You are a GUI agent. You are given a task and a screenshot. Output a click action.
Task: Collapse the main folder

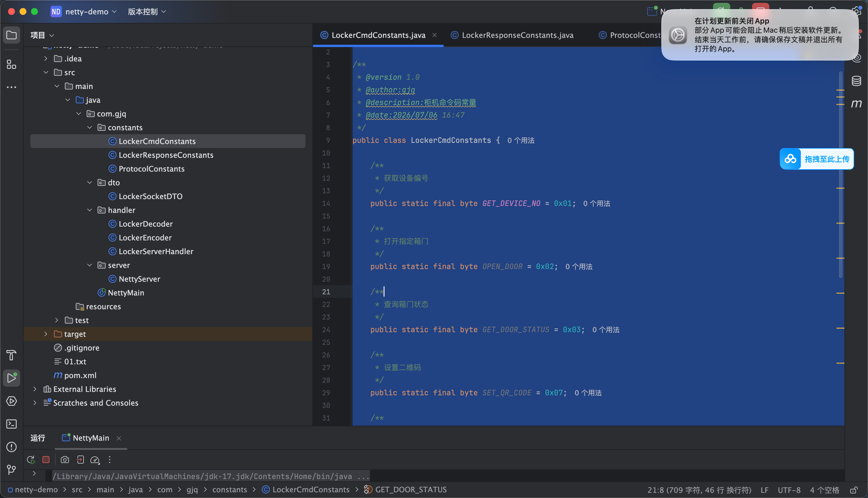tap(57, 86)
